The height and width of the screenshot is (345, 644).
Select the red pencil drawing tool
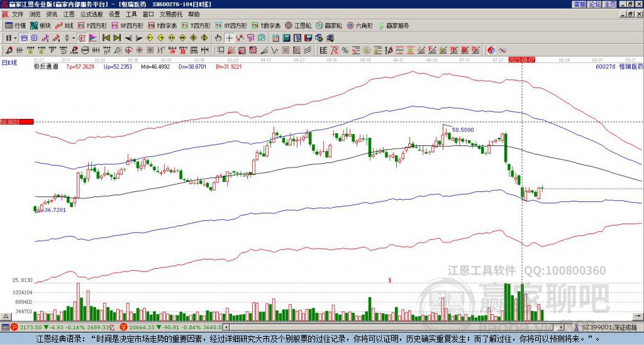(9, 50)
